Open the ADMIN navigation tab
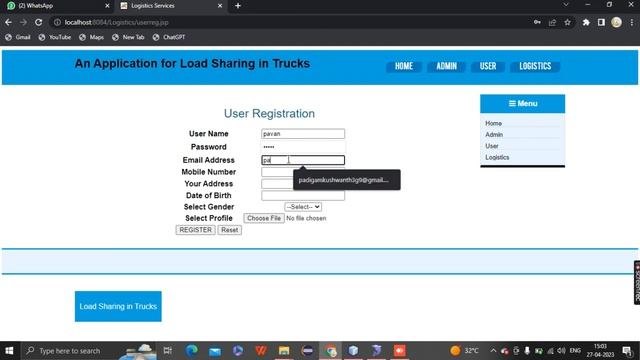Viewport: 640px width, 360px height. point(446,66)
